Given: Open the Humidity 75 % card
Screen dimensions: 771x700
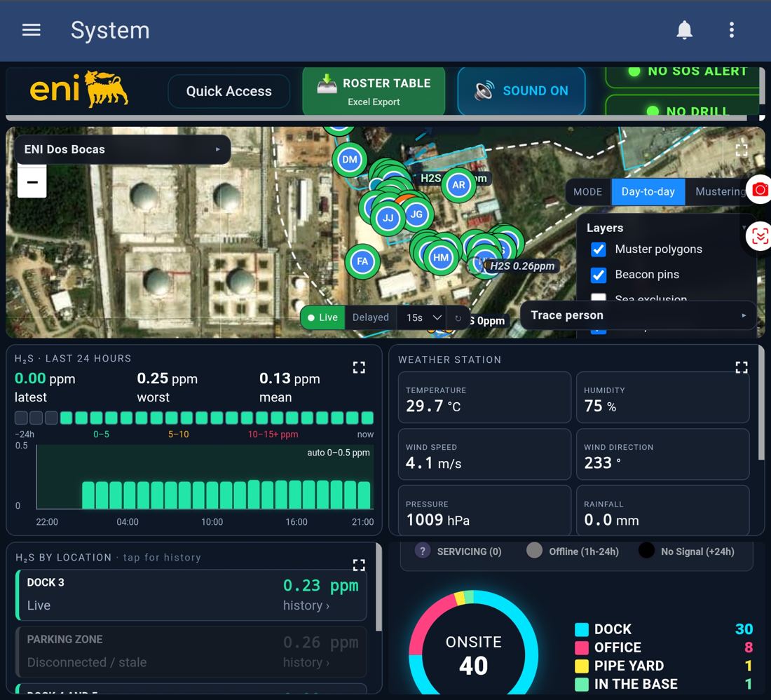Looking at the screenshot, I should pos(662,397).
